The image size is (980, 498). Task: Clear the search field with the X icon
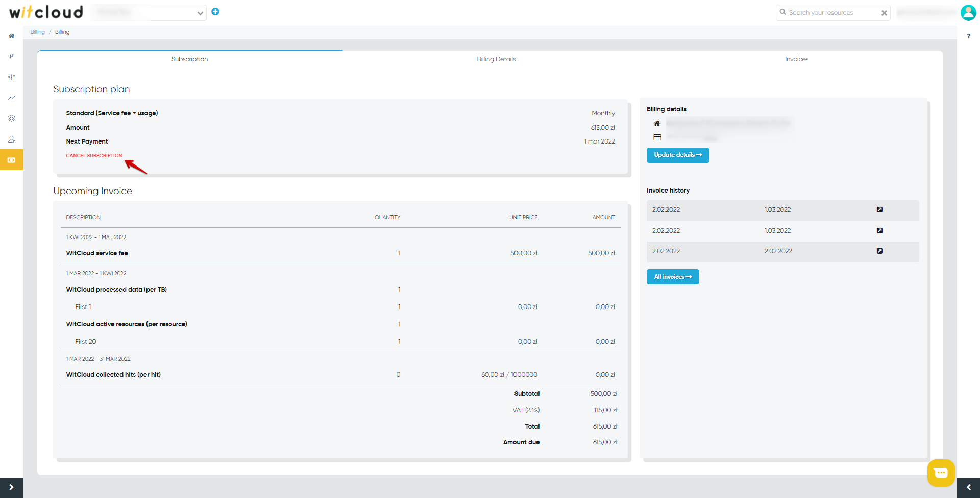pos(884,13)
